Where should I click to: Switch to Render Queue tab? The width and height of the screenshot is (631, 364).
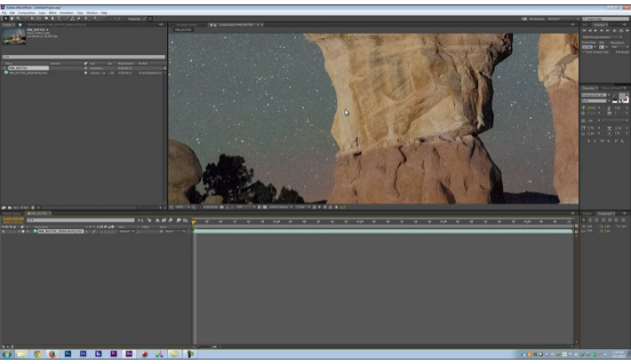(12, 214)
